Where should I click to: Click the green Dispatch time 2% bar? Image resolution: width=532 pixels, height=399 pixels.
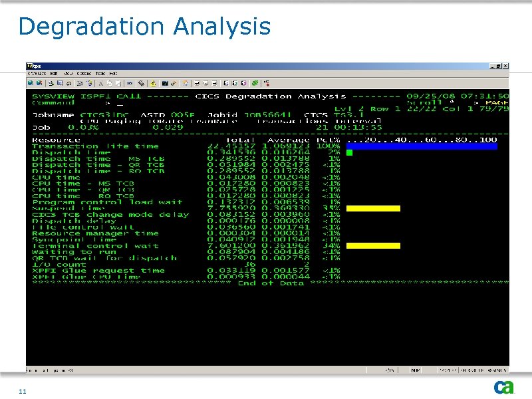pos(350,153)
